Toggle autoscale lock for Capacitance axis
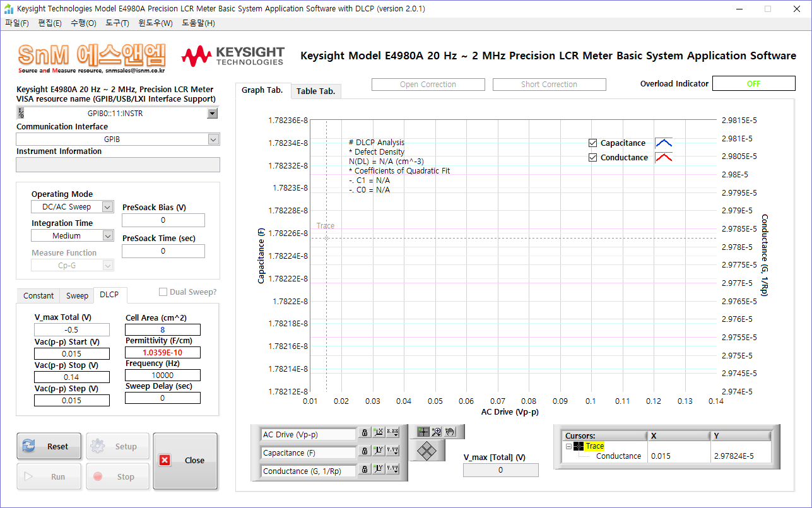812x508 pixels. point(365,451)
